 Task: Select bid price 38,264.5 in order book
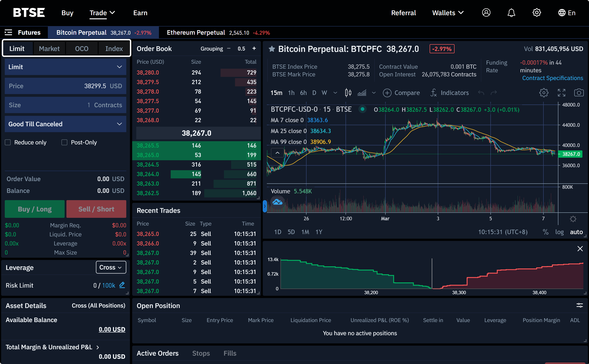pos(148,164)
